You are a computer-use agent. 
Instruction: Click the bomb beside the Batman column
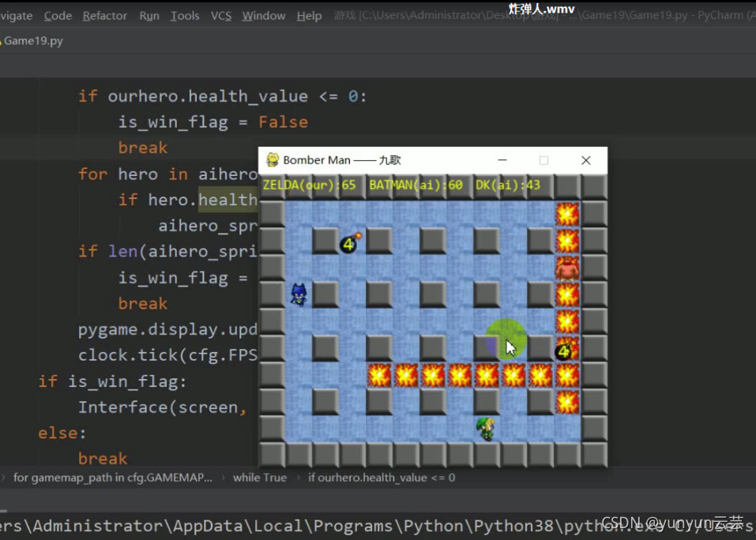[351, 242]
